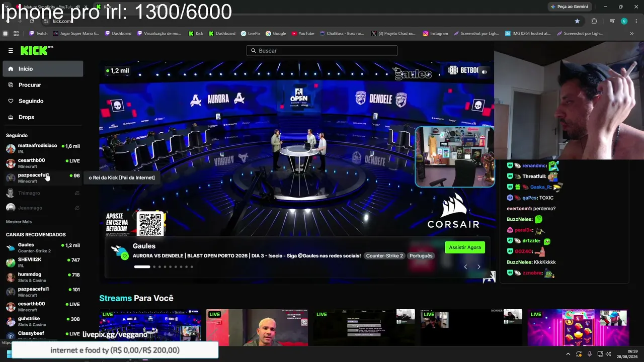
Task: Open hummdog recommended channel
Action: click(x=43, y=277)
